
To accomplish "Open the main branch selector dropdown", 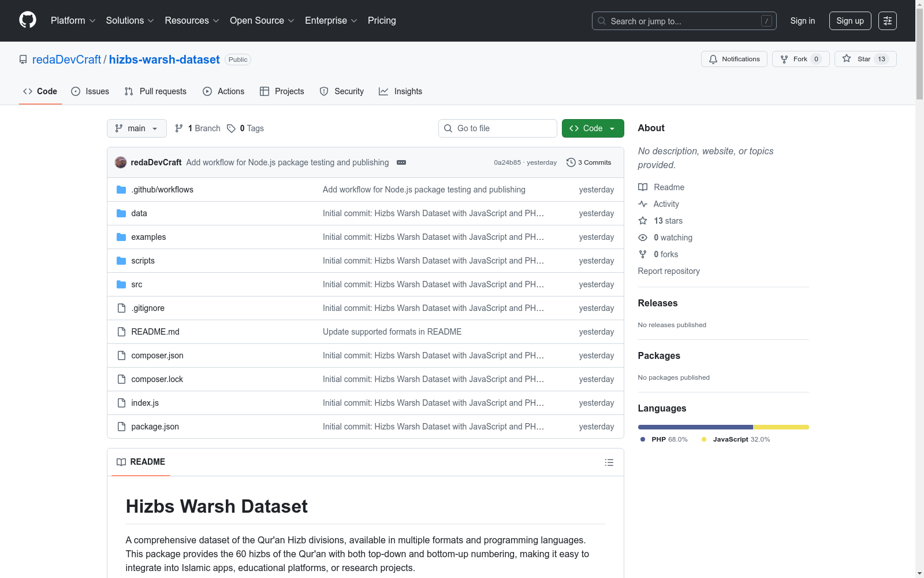I will tap(137, 128).
